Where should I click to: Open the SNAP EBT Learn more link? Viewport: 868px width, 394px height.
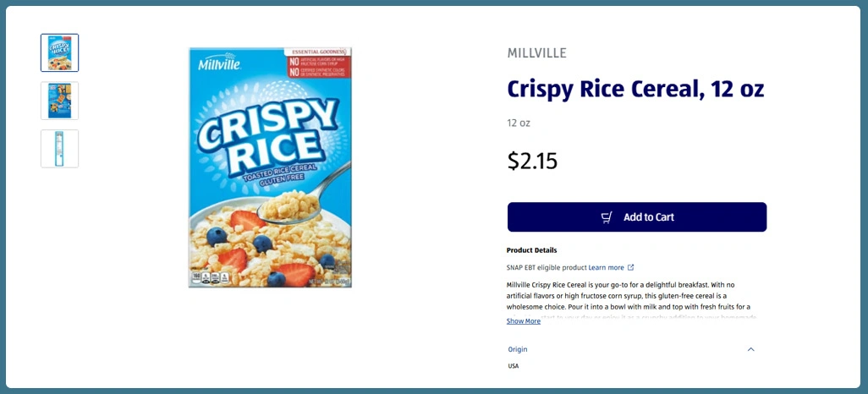[x=606, y=267]
